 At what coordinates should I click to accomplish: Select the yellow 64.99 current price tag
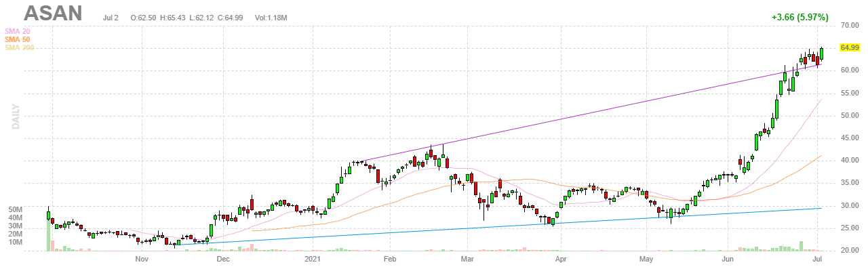850,47
